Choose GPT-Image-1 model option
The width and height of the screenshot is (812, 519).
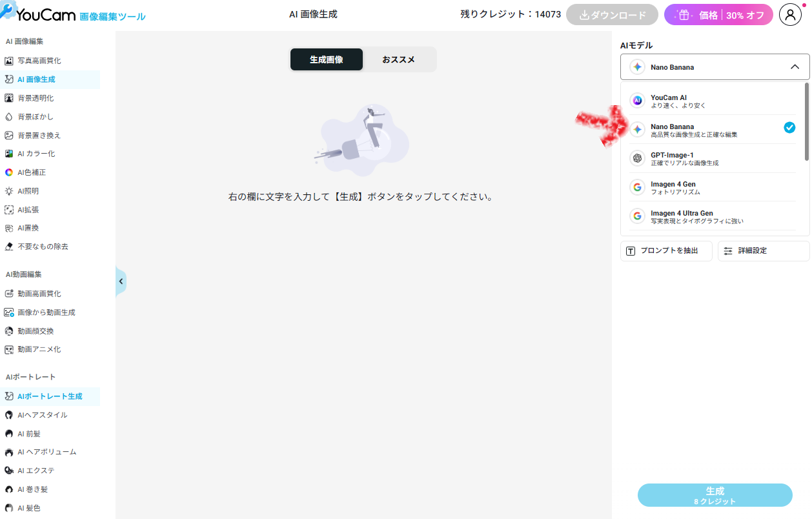713,158
